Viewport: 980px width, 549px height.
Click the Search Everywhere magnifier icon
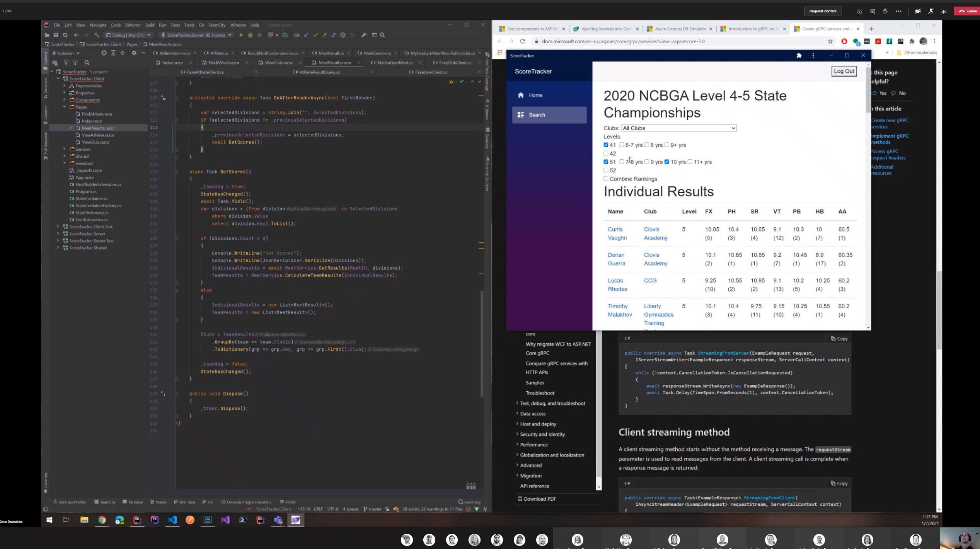click(382, 35)
